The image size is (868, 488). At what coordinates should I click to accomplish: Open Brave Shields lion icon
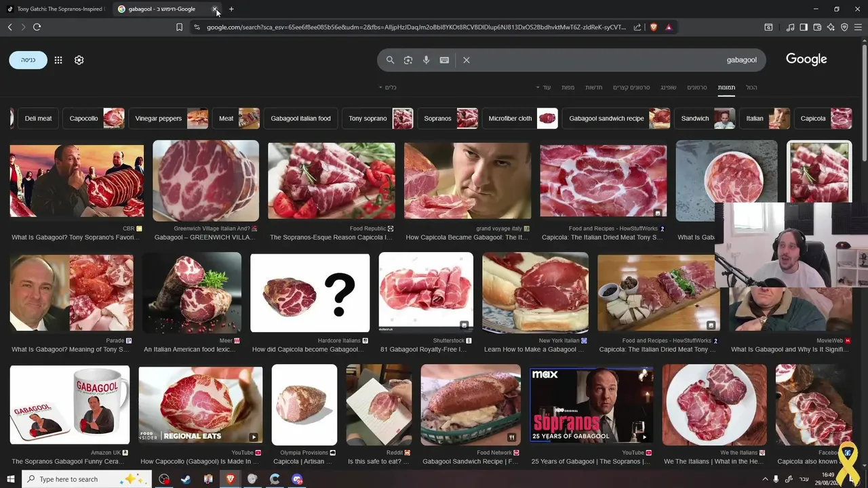[x=654, y=27]
